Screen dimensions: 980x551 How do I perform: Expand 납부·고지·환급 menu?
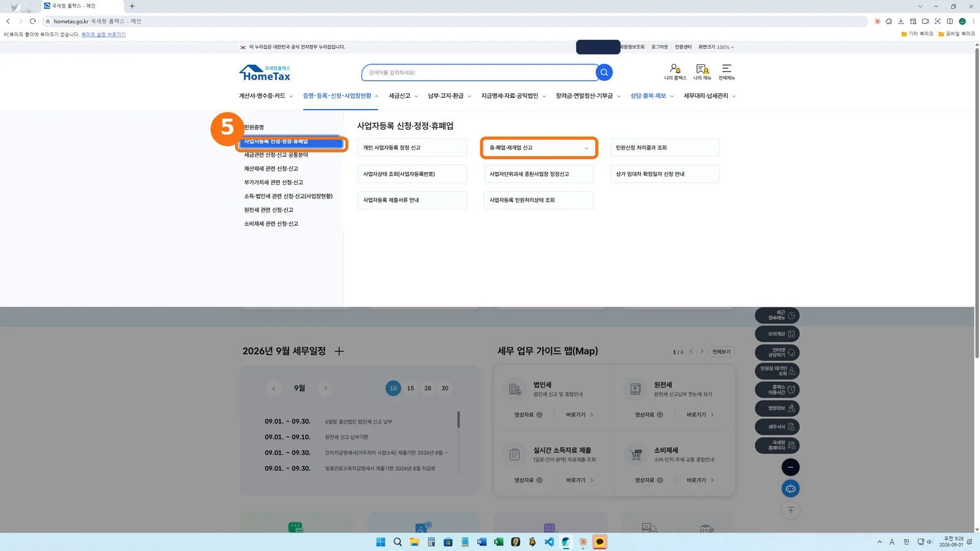click(450, 96)
